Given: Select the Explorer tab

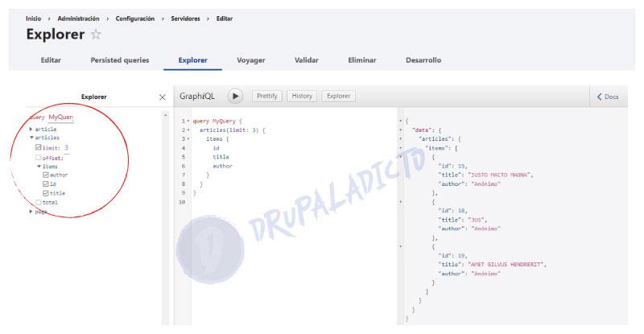Looking at the screenshot, I should point(192,60).
